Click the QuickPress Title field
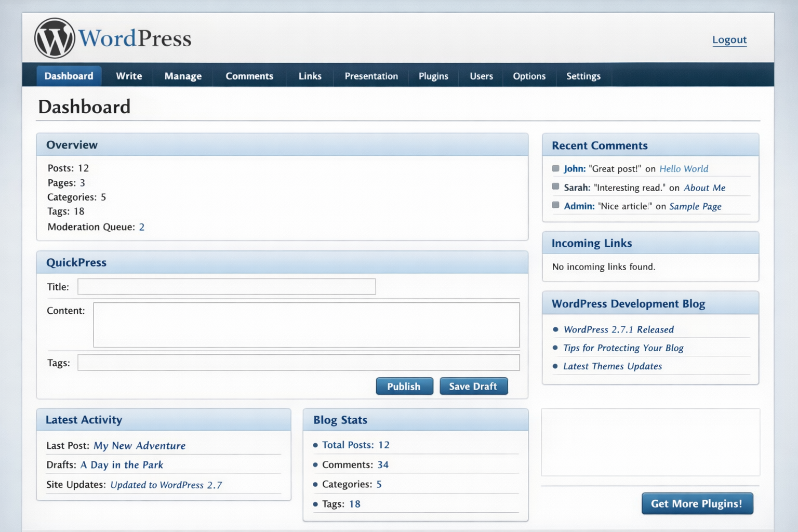798x532 pixels. pyautogui.click(x=226, y=286)
